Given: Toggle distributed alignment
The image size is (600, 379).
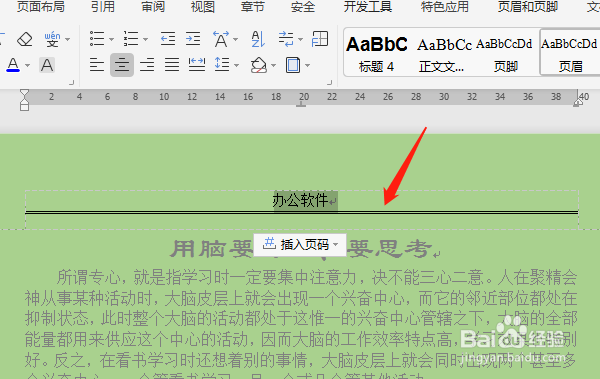Looking at the screenshot, I should [x=197, y=65].
